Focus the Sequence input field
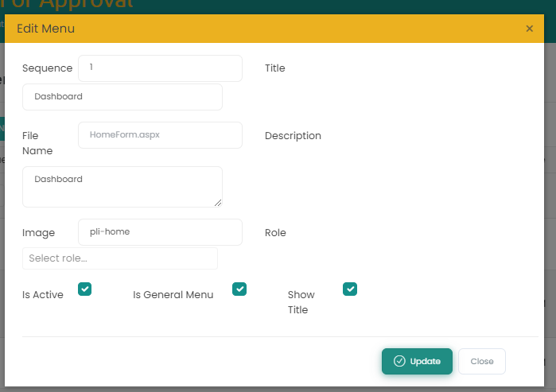This screenshot has width=556, height=392. (x=160, y=68)
